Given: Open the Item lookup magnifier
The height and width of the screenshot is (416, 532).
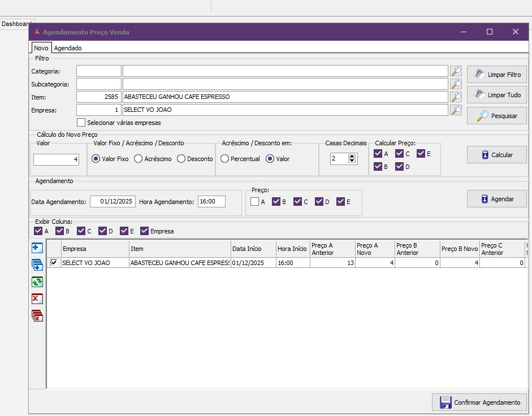Looking at the screenshot, I should click(x=456, y=97).
